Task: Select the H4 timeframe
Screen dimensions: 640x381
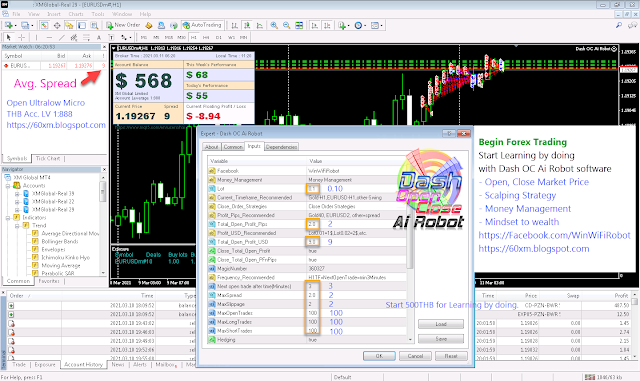Action: (206, 37)
